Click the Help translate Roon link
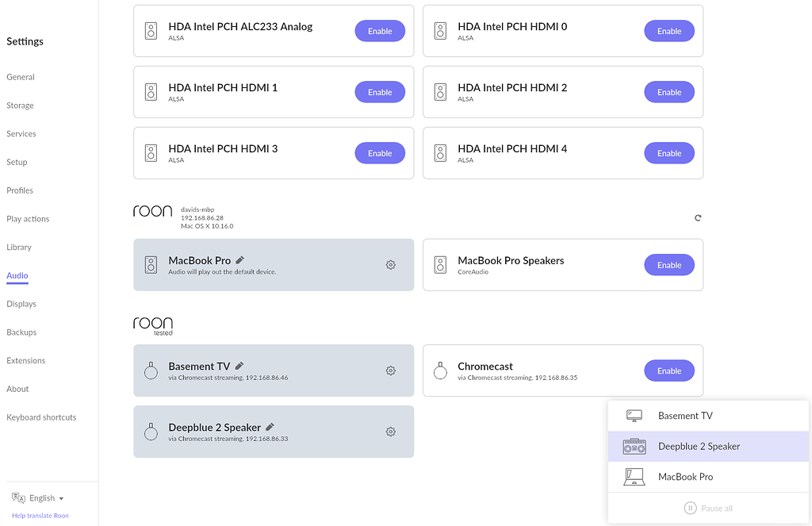The width and height of the screenshot is (812, 526). (40, 515)
